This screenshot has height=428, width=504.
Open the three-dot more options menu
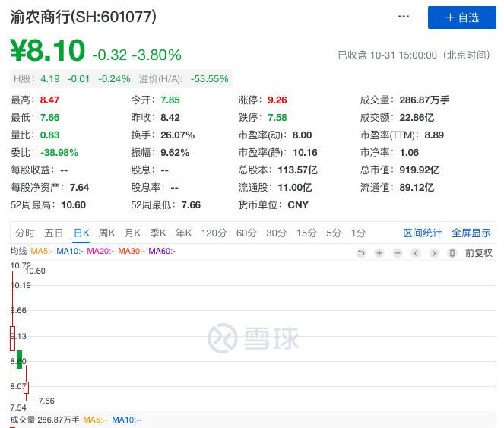(x=404, y=17)
